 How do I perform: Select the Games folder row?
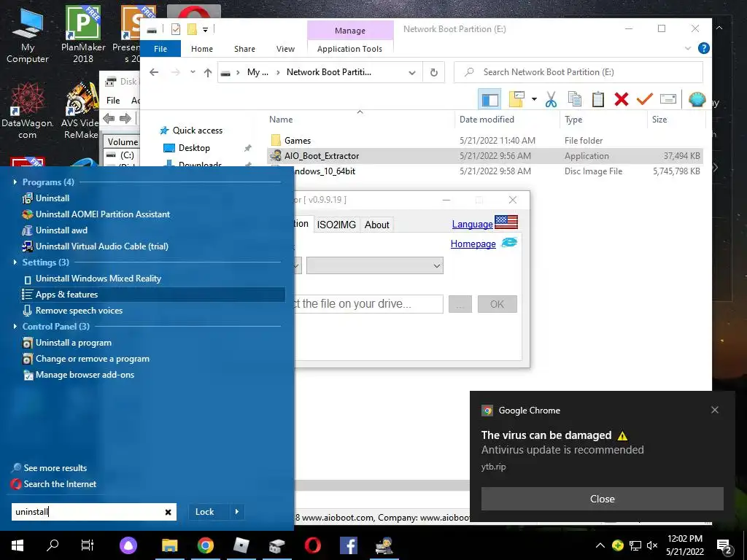click(485, 141)
